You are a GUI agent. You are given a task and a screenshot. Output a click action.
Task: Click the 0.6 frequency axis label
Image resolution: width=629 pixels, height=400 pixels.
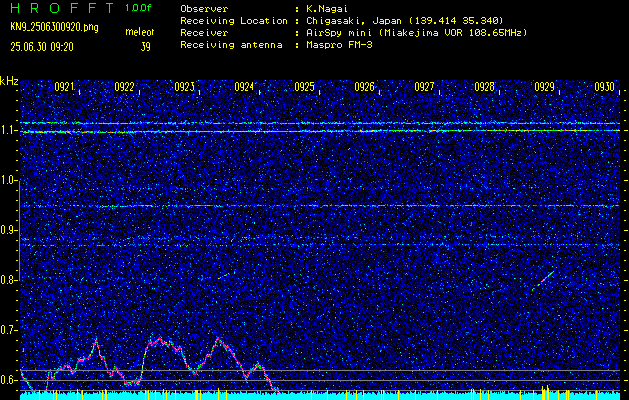tap(7, 380)
